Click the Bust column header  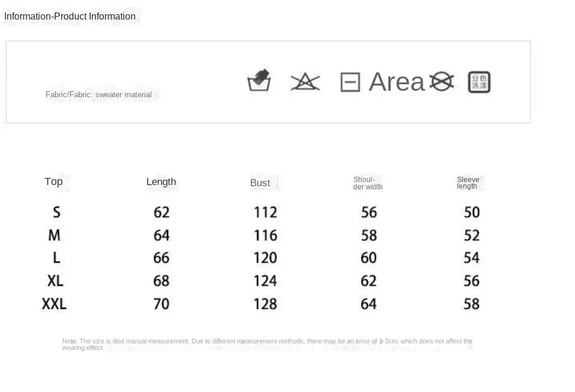pyautogui.click(x=260, y=183)
